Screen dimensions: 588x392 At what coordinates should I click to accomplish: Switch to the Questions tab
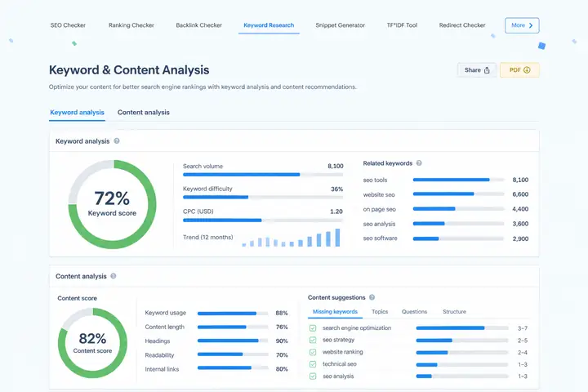[414, 312]
